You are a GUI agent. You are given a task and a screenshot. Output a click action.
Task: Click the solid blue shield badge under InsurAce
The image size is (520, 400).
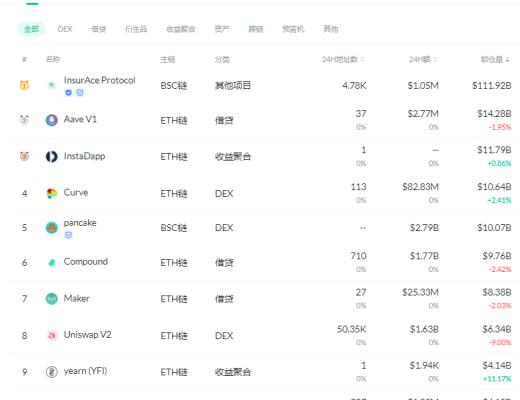click(68, 93)
